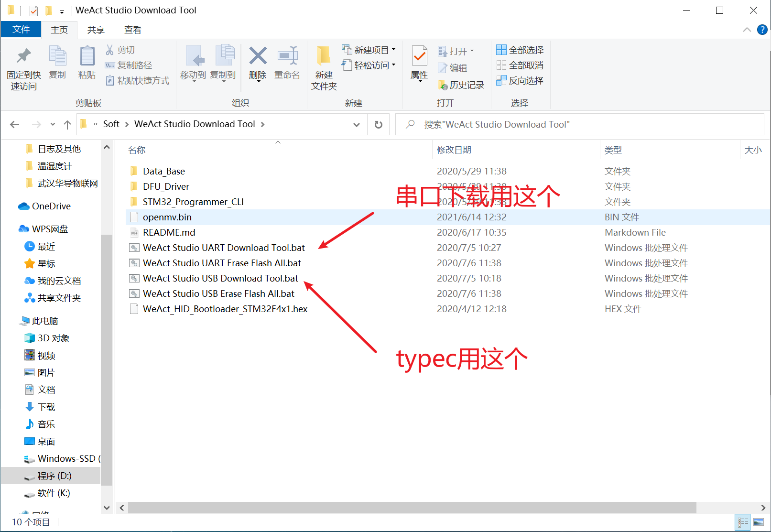This screenshot has width=771, height=532.
Task: Click Invert selection (反向选择) icon
Action: (x=501, y=80)
